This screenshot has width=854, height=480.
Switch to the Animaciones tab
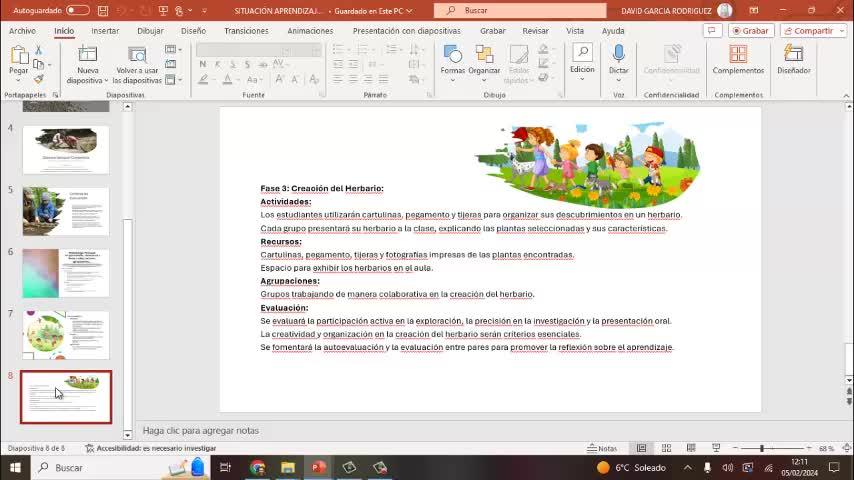point(310,31)
